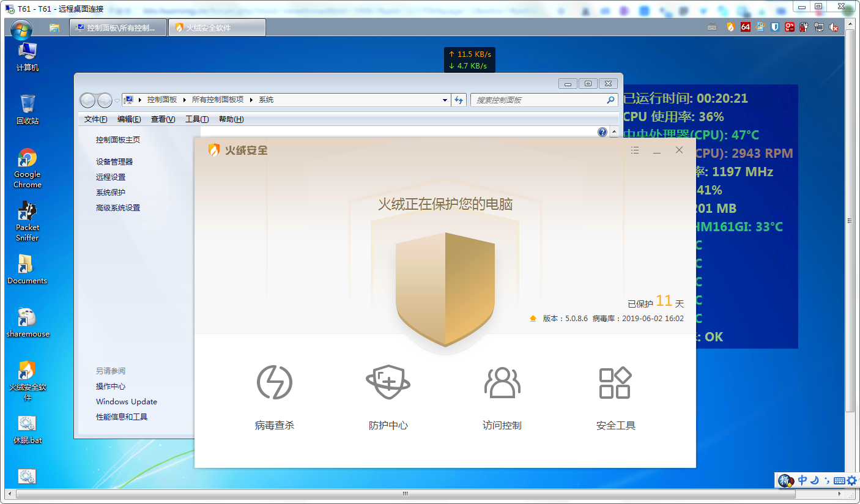Viewport: 860px width, 504px height.
Task: Click the Bitwarden blue shield tray icon
Action: (x=774, y=27)
